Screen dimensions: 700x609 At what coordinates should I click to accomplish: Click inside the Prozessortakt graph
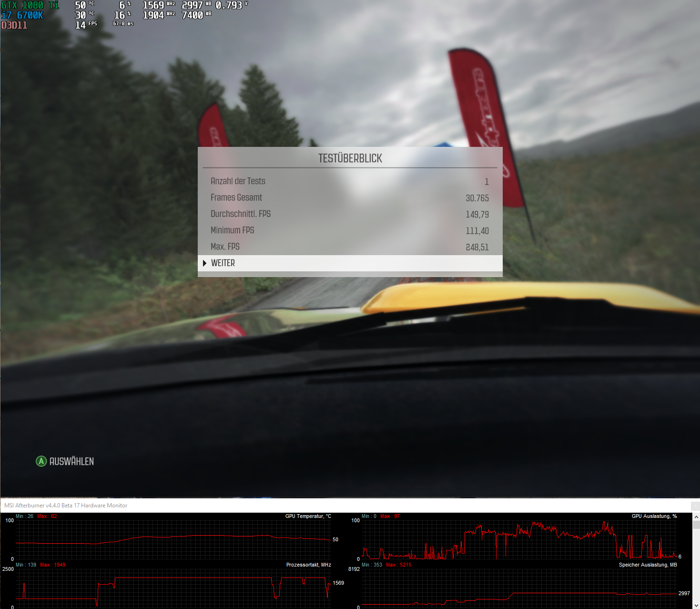click(173, 588)
